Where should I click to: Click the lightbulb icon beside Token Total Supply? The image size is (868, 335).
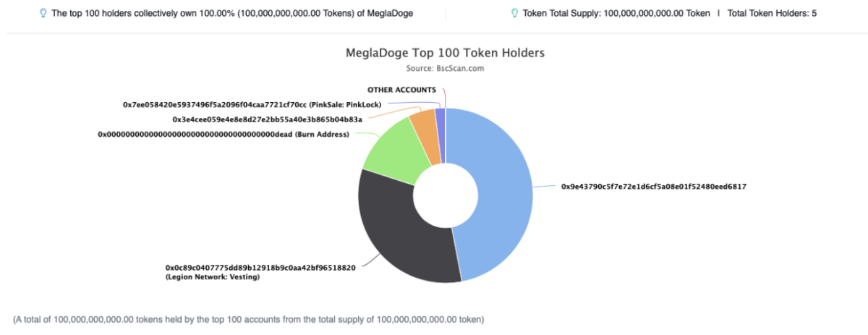pyautogui.click(x=515, y=13)
